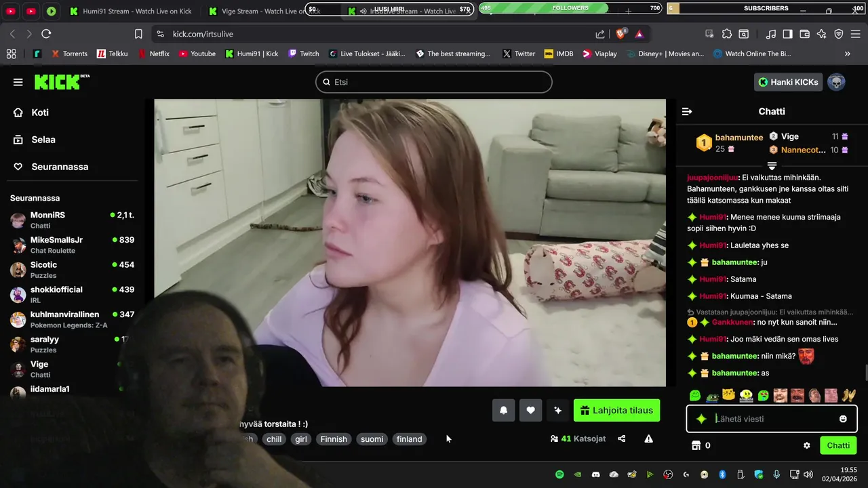Open Discord in the system tray

[x=596, y=474]
